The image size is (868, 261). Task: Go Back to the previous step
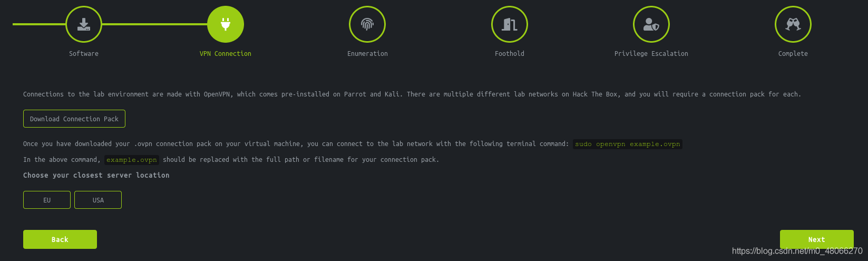[x=60, y=239]
